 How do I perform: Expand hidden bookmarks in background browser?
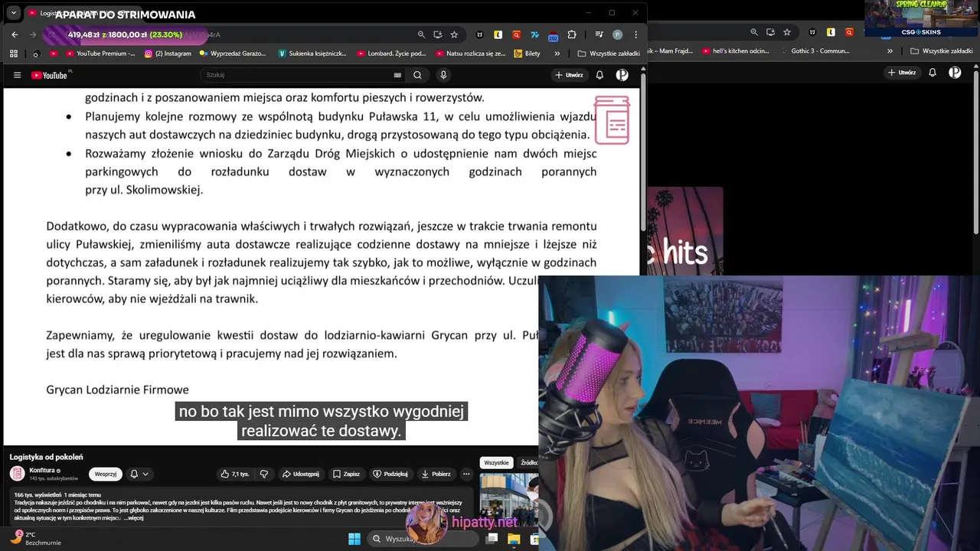click(890, 51)
